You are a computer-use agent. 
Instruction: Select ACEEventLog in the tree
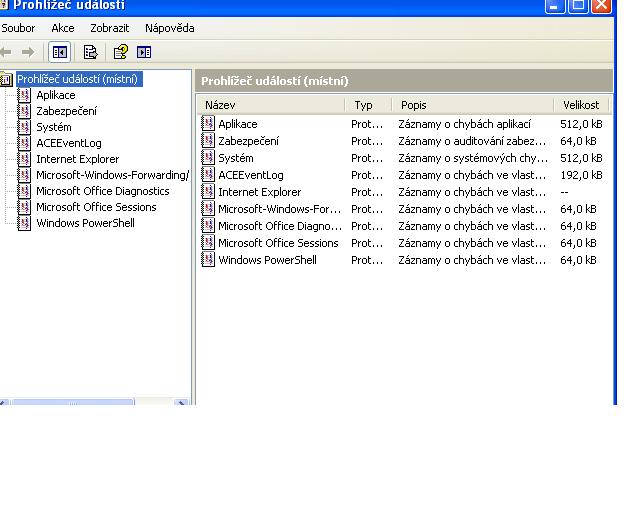[x=69, y=143]
